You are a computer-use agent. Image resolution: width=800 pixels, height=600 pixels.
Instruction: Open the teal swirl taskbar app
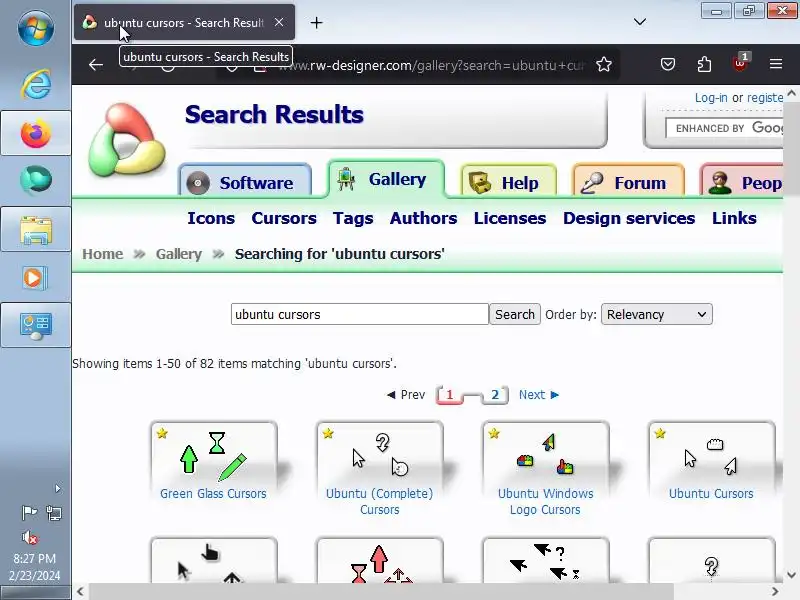coord(36,180)
